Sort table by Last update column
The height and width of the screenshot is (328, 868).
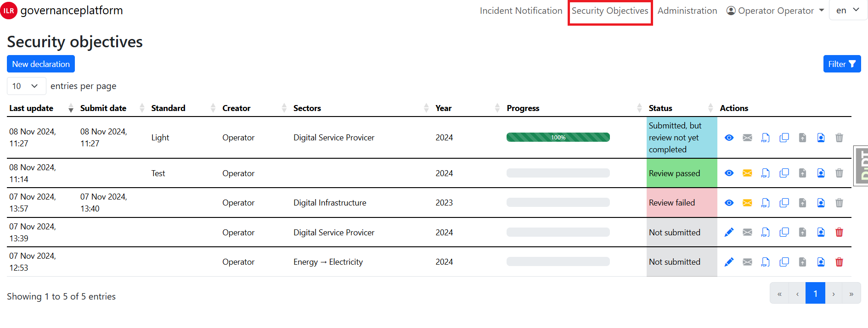(41, 108)
